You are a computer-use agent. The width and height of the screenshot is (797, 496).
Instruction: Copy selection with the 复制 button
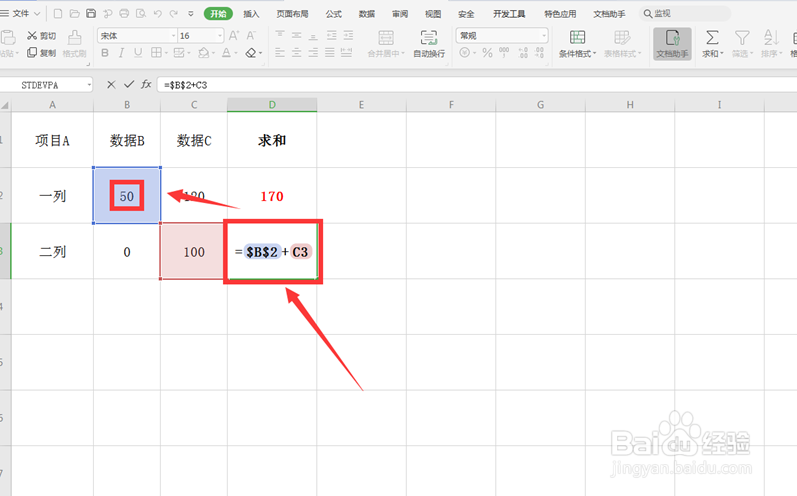42,53
